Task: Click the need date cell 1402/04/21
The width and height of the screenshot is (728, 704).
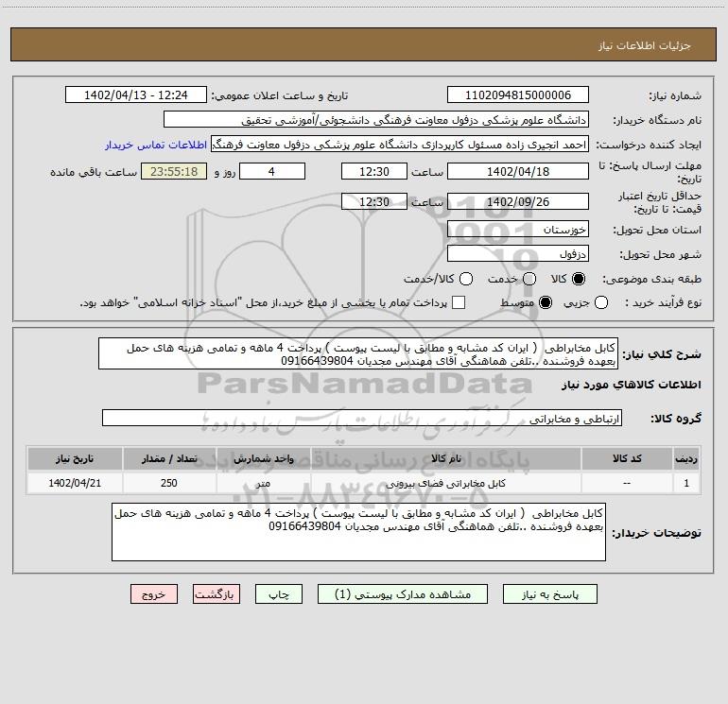Action: pyautogui.click(x=75, y=483)
